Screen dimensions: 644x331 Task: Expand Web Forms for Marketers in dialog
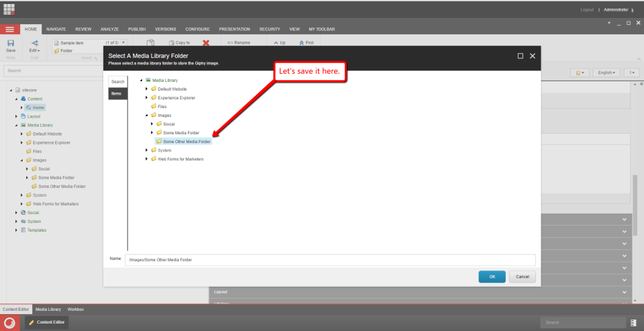[x=147, y=159]
